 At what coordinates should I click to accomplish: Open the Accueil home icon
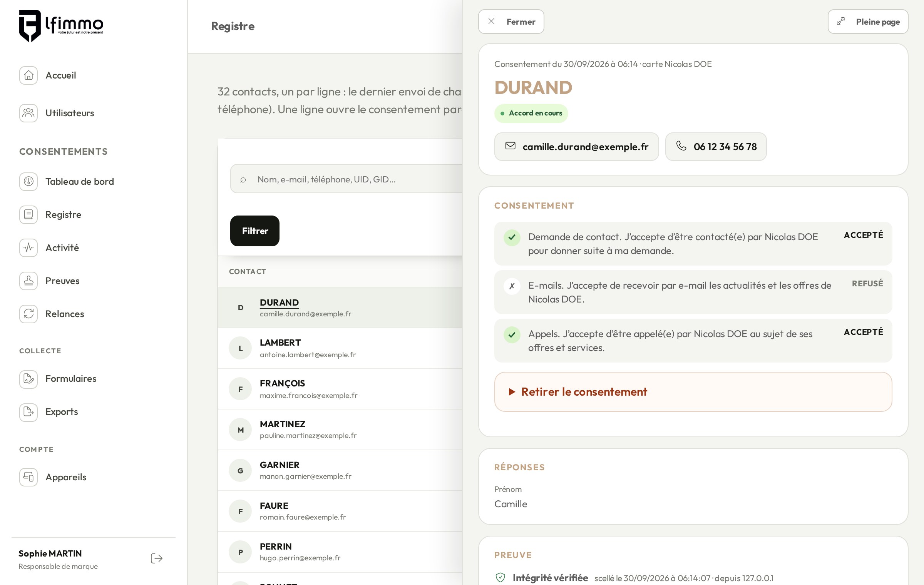pos(28,75)
